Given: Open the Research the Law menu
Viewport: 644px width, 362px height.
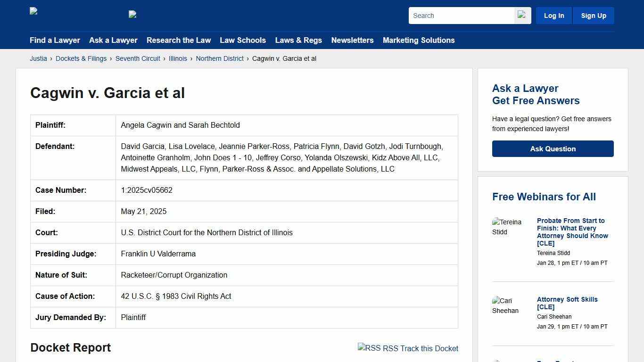Looking at the screenshot, I should tap(179, 41).
